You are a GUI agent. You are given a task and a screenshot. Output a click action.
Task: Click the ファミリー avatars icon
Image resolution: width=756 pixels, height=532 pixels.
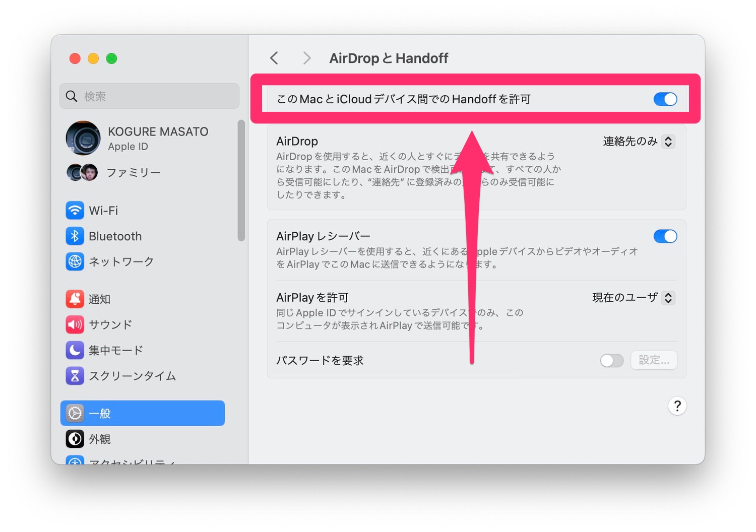82,172
